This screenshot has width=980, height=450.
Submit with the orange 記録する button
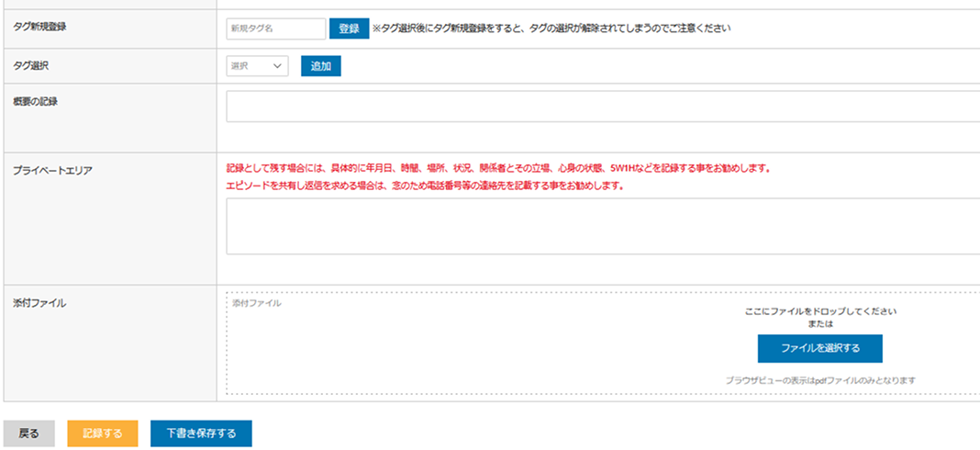(x=102, y=433)
